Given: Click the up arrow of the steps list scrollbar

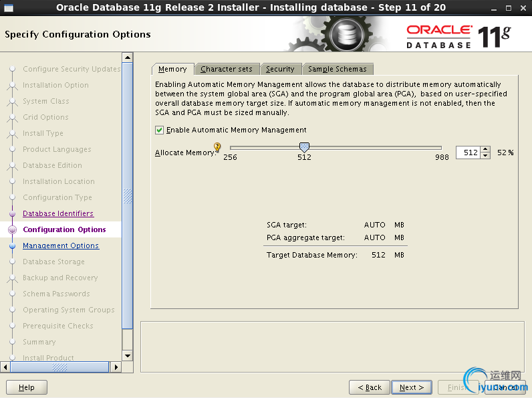Looking at the screenshot, I should coord(128,58).
